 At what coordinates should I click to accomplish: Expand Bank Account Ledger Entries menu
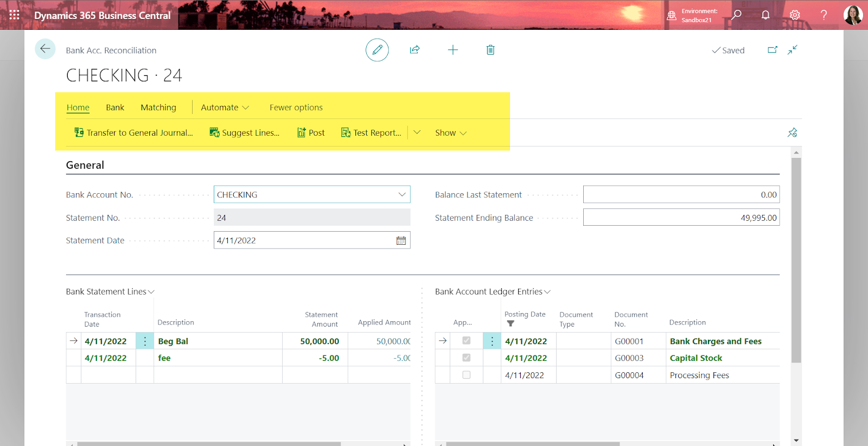[493, 291]
